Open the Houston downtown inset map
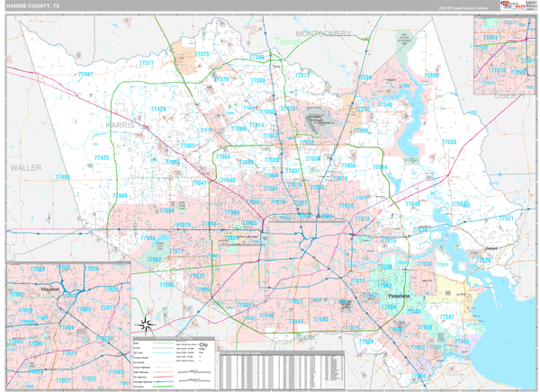This screenshot has height=392, width=540. tap(68, 325)
